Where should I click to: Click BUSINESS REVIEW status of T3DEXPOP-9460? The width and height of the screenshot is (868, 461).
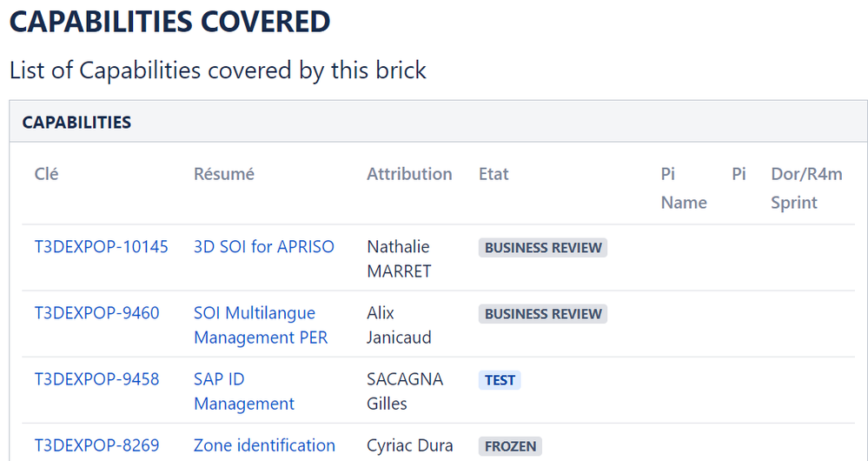click(x=543, y=314)
